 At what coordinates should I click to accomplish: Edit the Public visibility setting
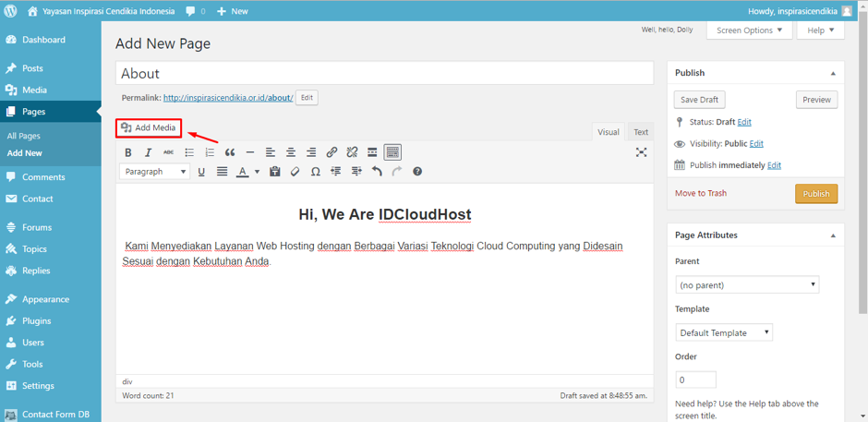(756, 143)
